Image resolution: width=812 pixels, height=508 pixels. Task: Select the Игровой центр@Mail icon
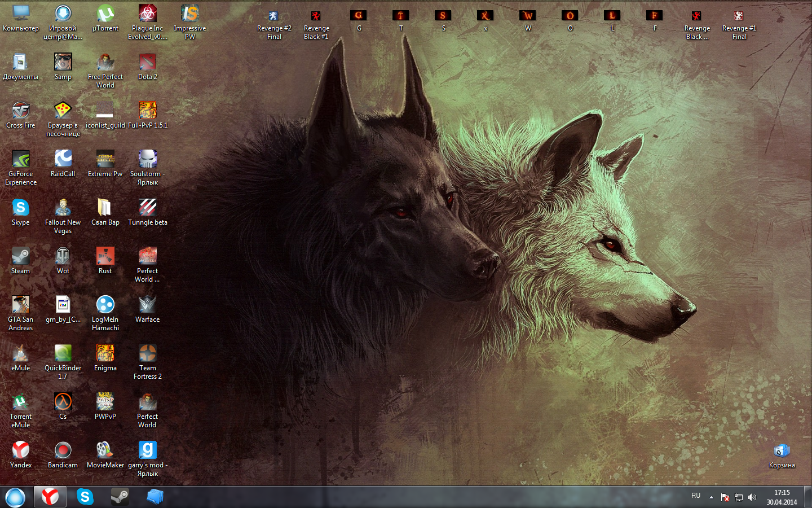click(63, 21)
